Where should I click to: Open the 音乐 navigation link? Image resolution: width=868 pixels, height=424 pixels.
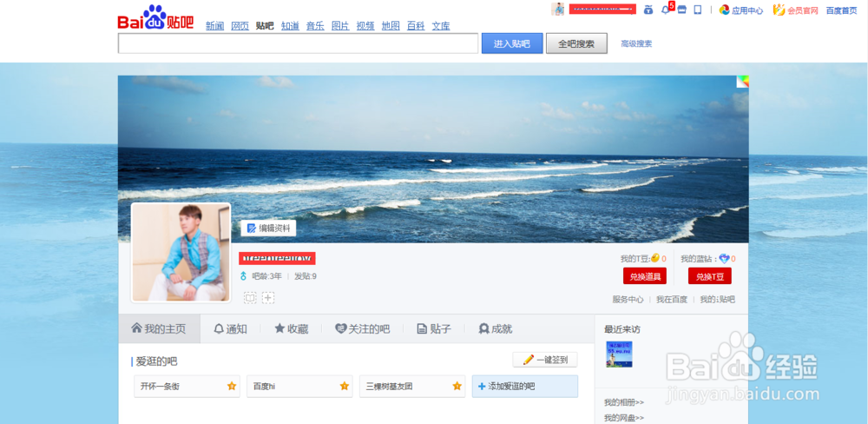coord(315,25)
